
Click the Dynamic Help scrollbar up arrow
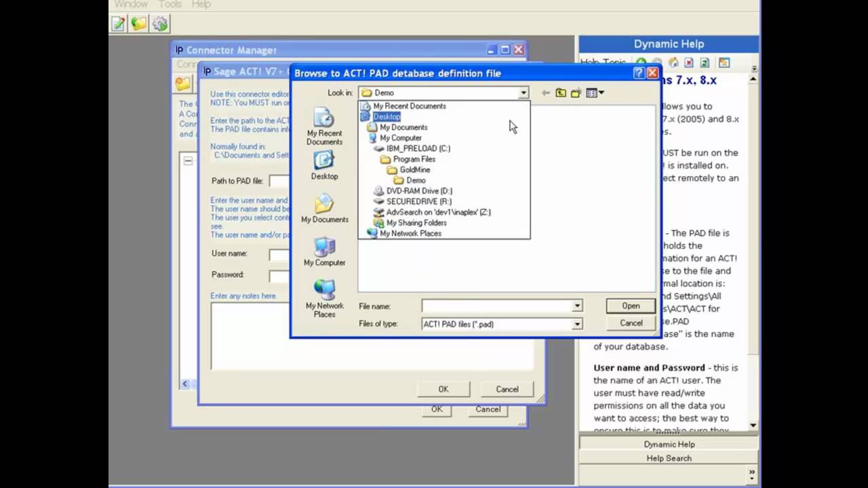[x=753, y=79]
